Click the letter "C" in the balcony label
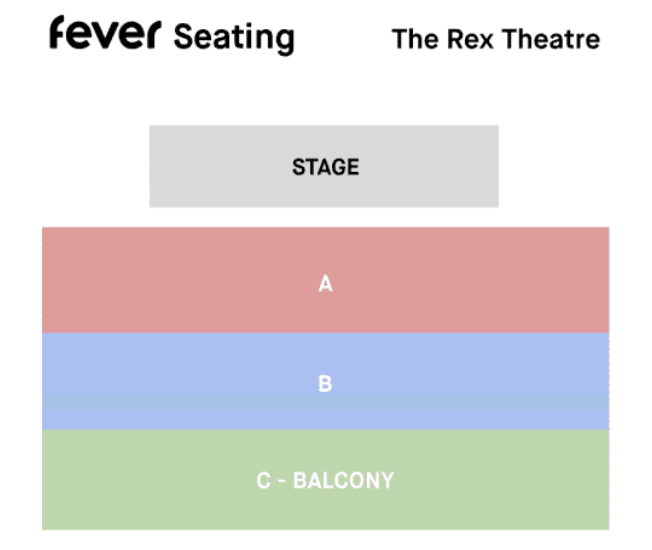This screenshot has height=550, width=652. 263,481
